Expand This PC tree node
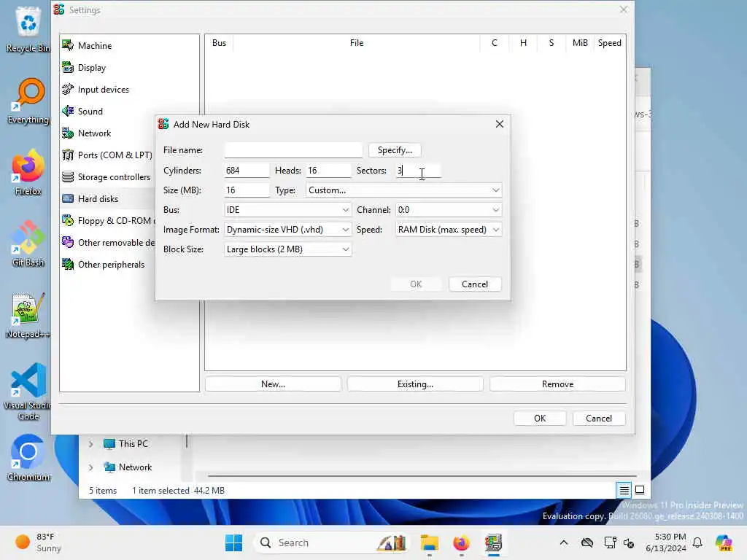The width and height of the screenshot is (747, 560). (x=90, y=444)
